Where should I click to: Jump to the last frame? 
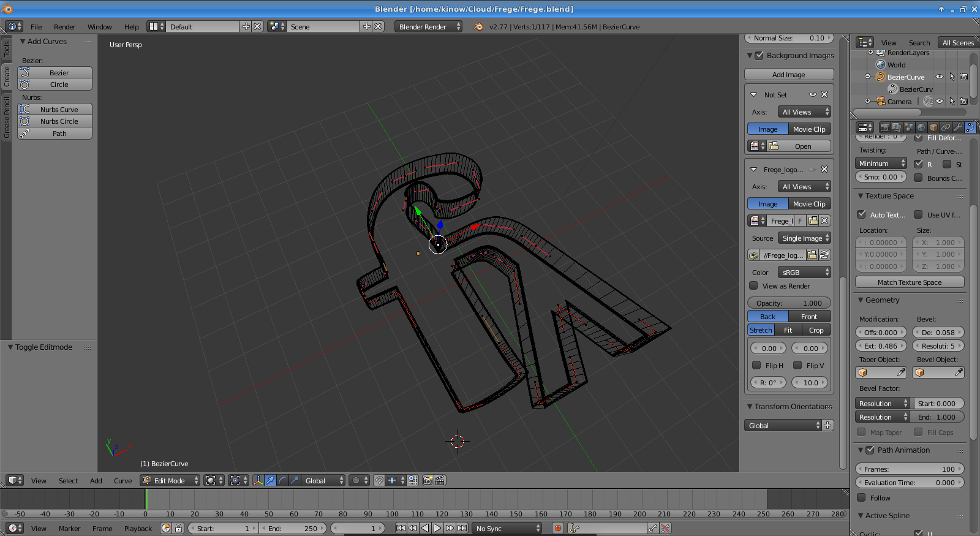tap(462, 528)
